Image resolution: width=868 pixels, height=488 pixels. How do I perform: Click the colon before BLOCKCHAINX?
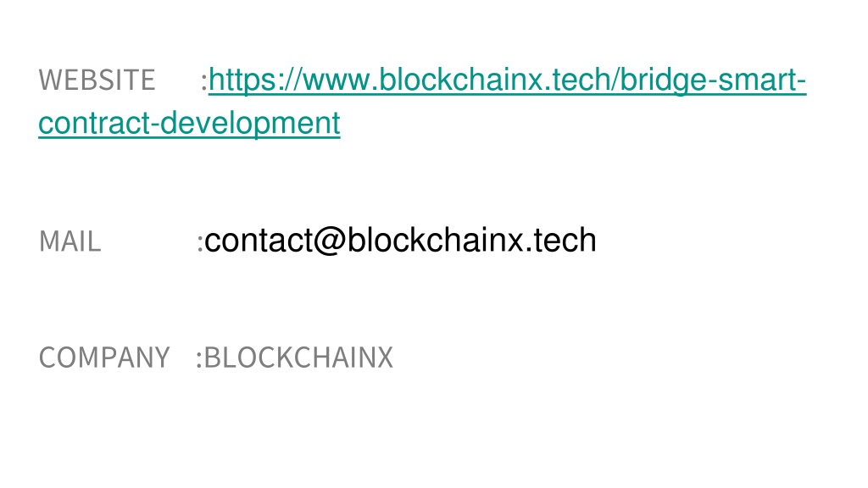(198, 358)
